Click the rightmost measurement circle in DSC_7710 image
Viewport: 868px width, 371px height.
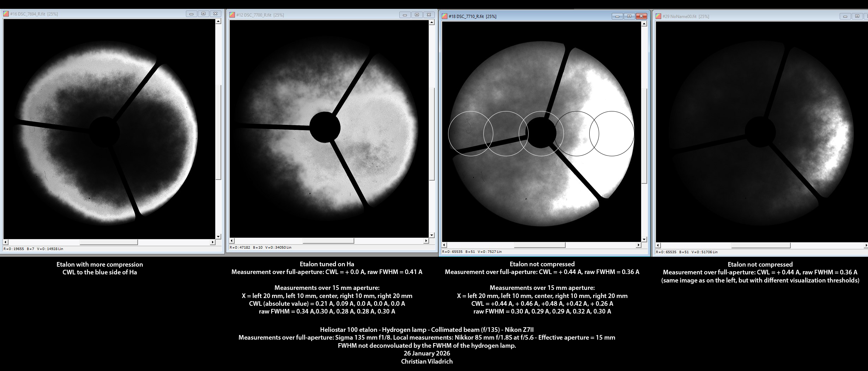click(612, 134)
